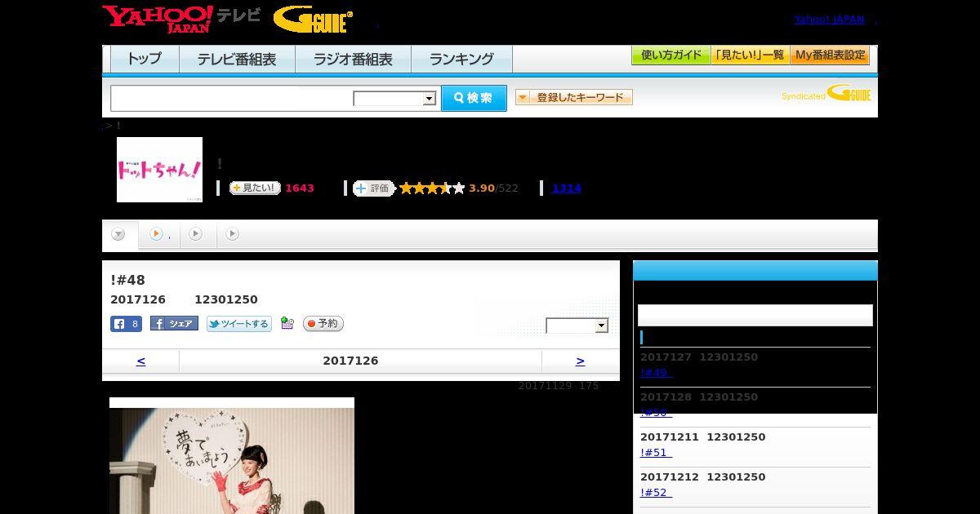Open the 使い方ガイド button
980x514 pixels.
[x=670, y=55]
